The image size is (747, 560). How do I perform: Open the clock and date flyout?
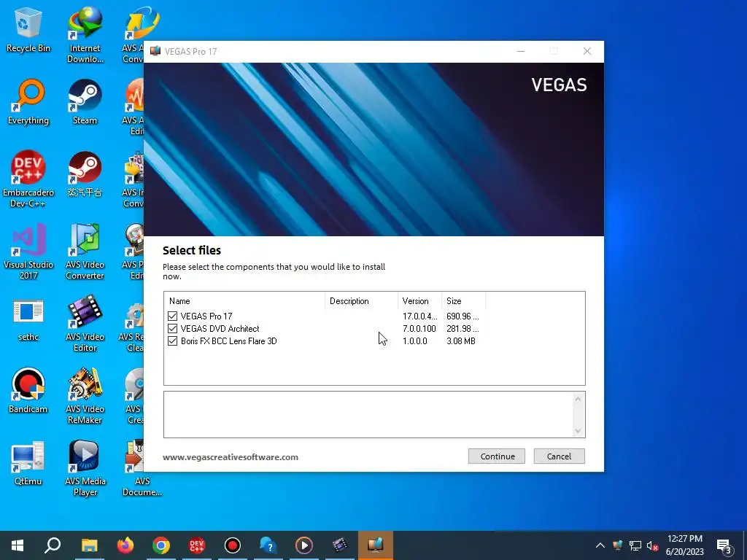click(684, 545)
